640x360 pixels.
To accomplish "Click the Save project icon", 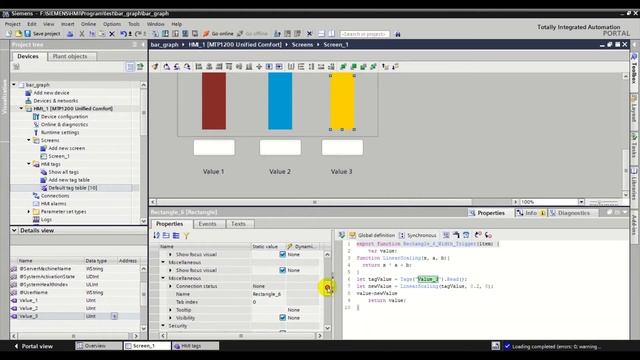I will point(27,34).
